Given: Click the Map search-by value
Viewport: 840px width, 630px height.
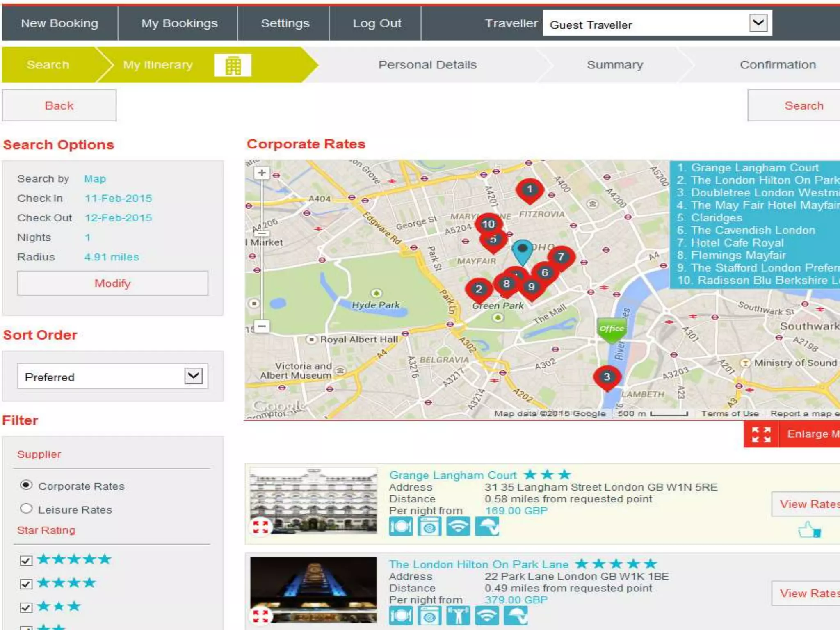Looking at the screenshot, I should [x=95, y=179].
